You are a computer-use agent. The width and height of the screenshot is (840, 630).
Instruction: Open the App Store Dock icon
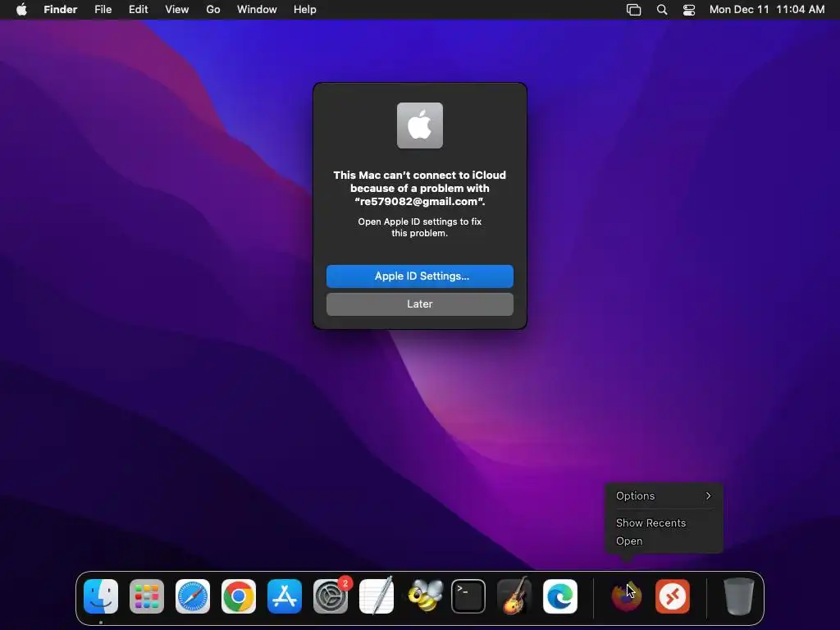[285, 596]
